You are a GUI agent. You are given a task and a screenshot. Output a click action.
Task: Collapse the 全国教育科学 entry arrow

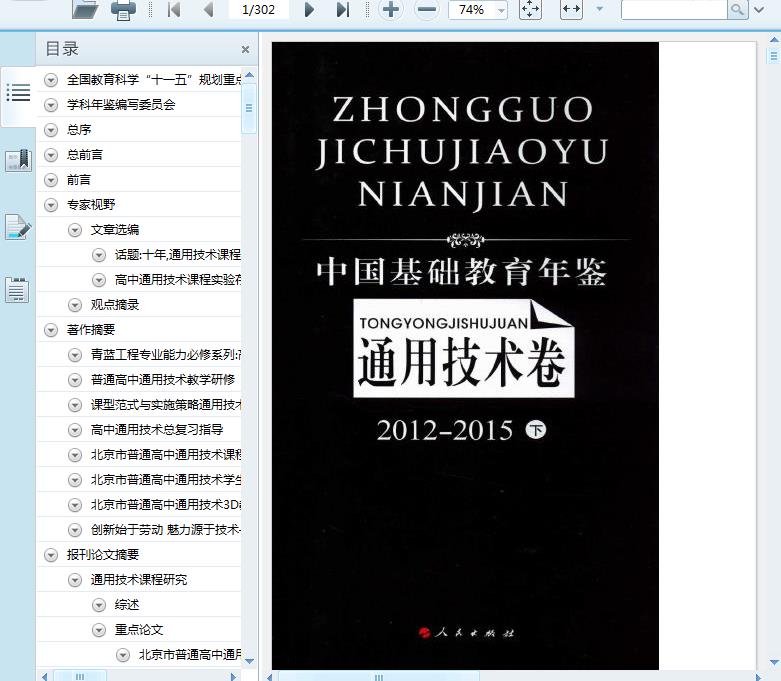tap(51, 80)
